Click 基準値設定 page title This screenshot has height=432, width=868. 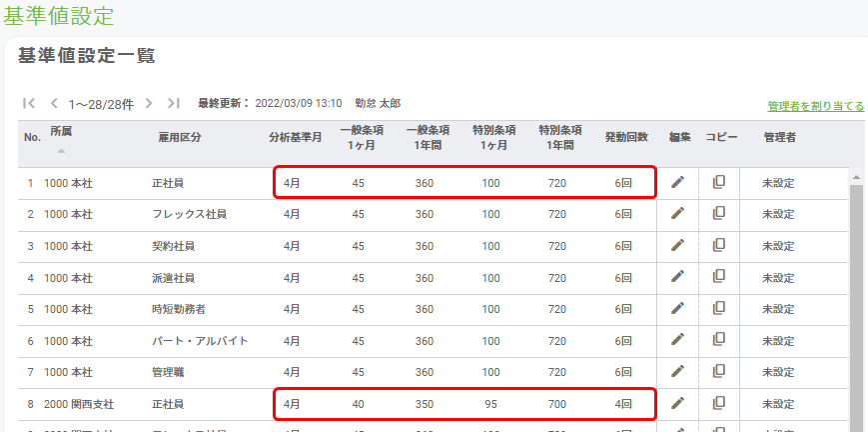click(x=58, y=15)
